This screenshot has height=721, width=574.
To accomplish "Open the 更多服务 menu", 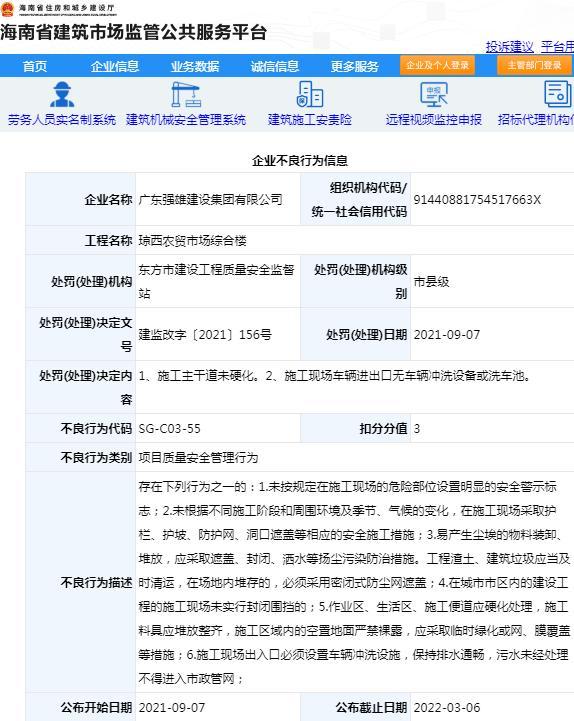I will [355, 67].
